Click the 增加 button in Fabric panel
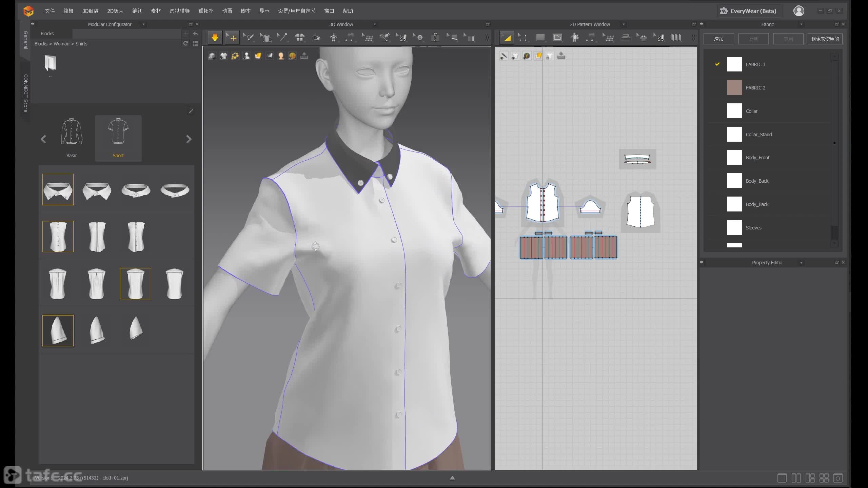The image size is (868, 488). (718, 39)
